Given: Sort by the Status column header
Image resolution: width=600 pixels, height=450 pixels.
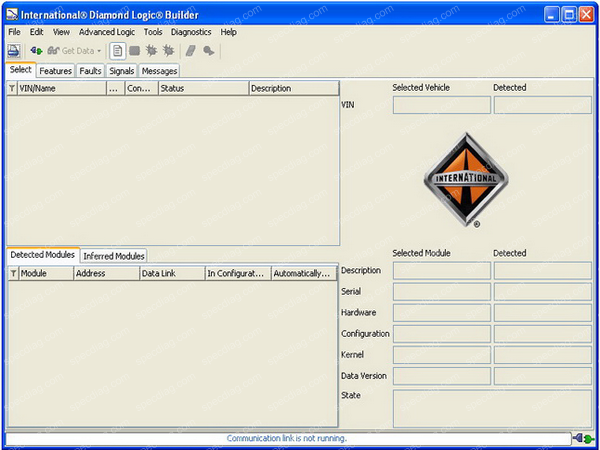Looking at the screenshot, I should coord(202,88).
